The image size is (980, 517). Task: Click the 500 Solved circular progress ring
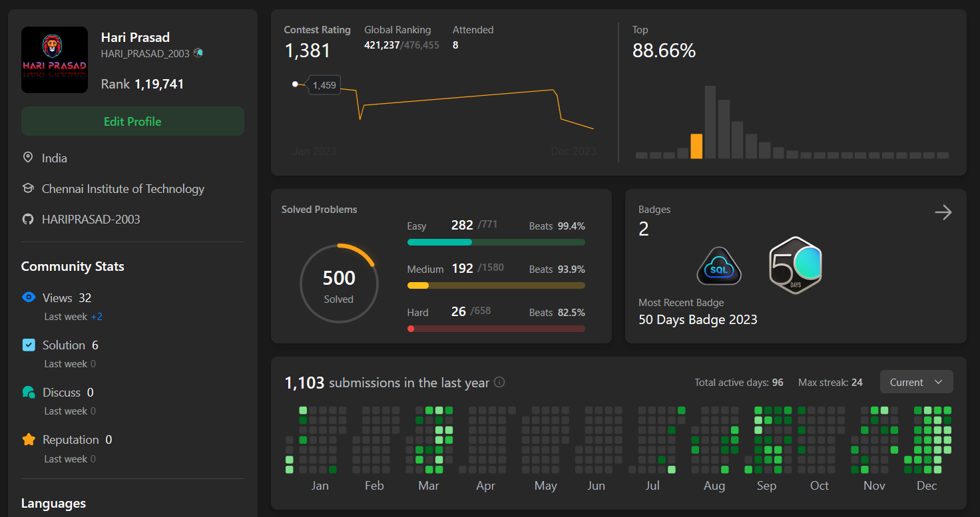(x=339, y=283)
